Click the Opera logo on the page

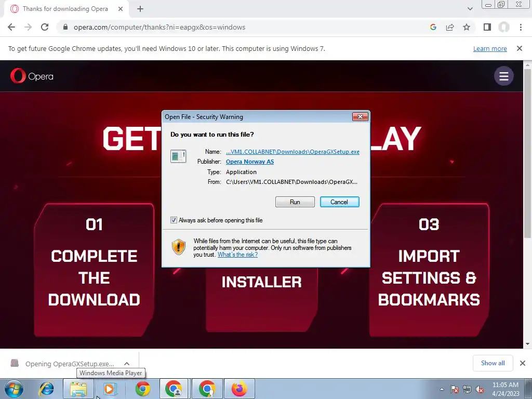coord(32,76)
